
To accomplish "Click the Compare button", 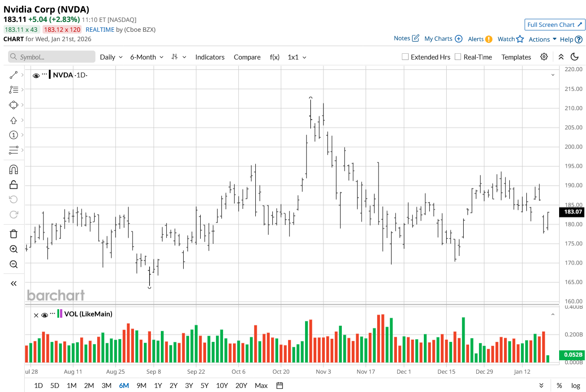I will [247, 57].
